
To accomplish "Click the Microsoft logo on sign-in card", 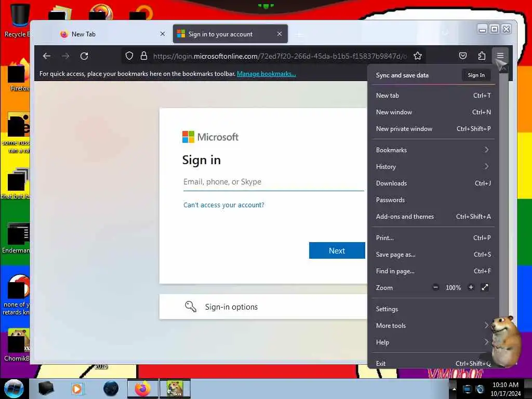I will pos(210,137).
